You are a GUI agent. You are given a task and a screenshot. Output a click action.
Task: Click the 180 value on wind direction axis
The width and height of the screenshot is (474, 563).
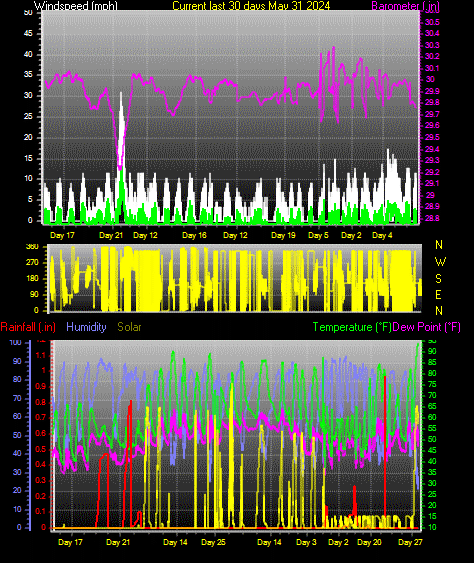[32, 279]
